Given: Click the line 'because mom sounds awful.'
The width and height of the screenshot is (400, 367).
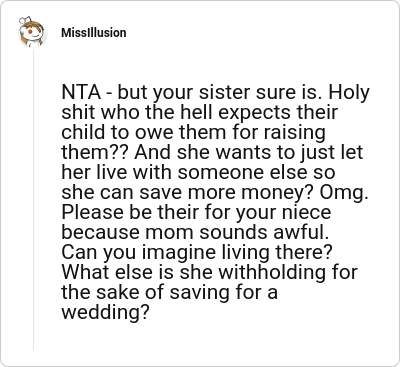Looking at the screenshot, I should pos(195,233).
